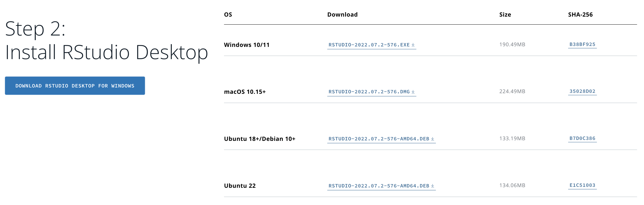
Task: Click the 190.49MB size value
Action: (x=512, y=44)
